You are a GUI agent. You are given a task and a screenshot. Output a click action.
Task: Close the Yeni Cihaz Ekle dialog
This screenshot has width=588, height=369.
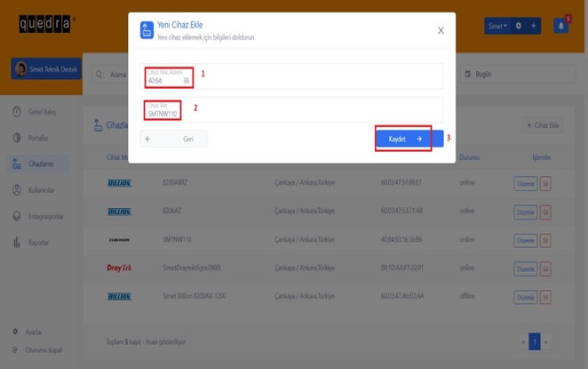point(441,30)
